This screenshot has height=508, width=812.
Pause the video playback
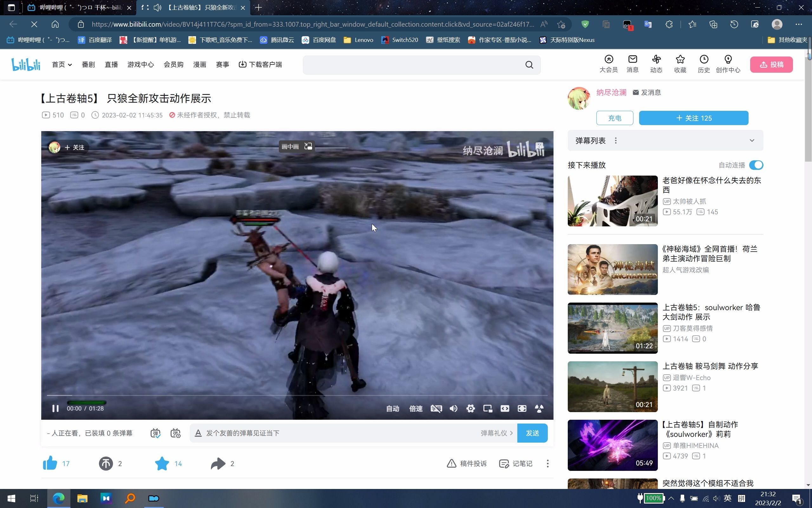point(56,408)
